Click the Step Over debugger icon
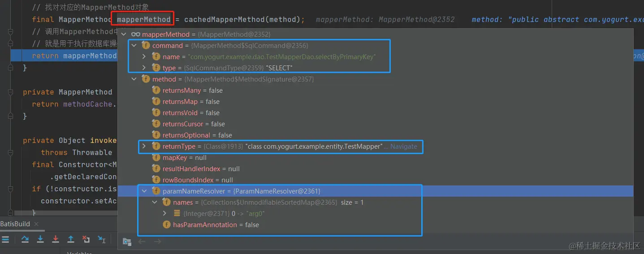The image size is (644, 254). [x=25, y=240]
